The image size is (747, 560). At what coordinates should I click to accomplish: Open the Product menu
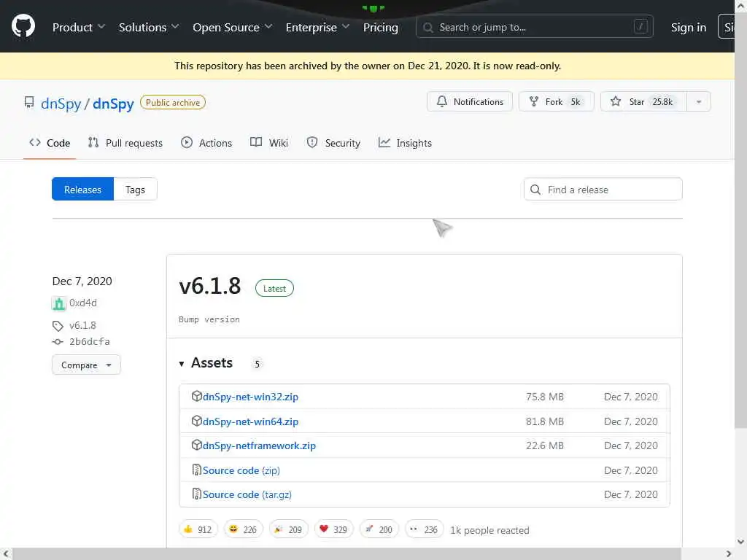[x=79, y=27]
